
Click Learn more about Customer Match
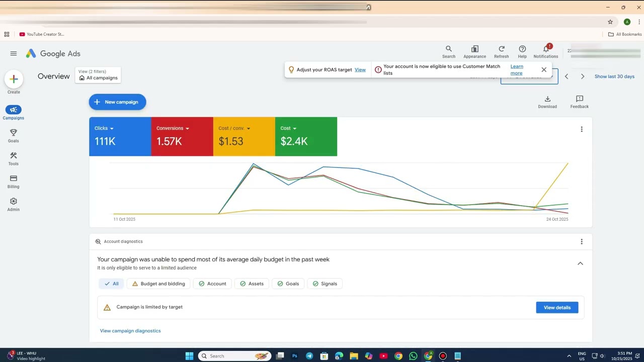tap(517, 69)
